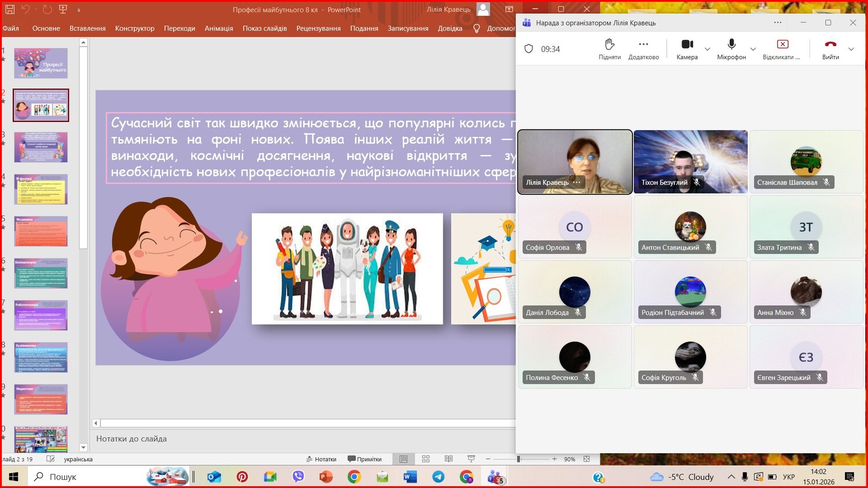Screen dimensions: 868x488
Task: Switch to reading view icon
Action: coord(448,459)
